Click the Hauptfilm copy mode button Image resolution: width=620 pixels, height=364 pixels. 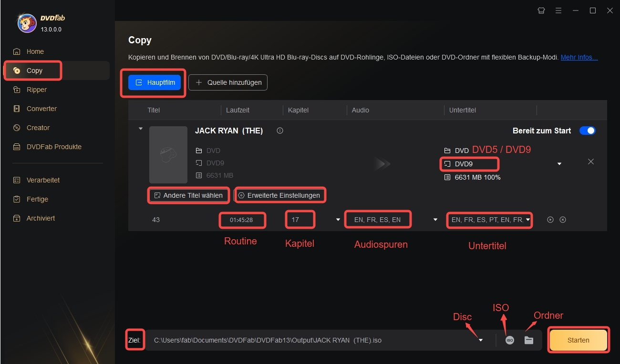click(155, 82)
